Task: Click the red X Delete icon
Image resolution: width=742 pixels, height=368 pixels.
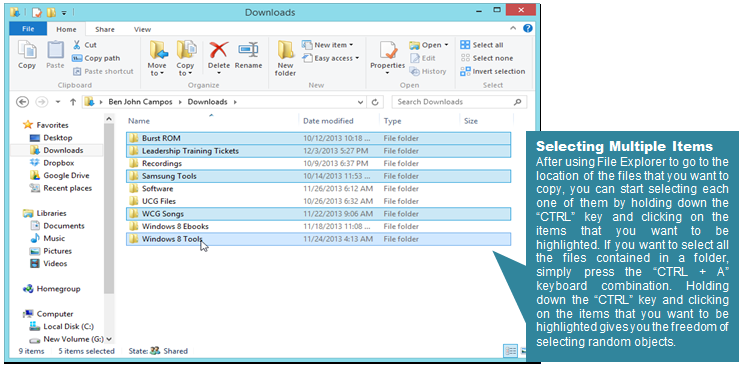Action: tap(219, 50)
